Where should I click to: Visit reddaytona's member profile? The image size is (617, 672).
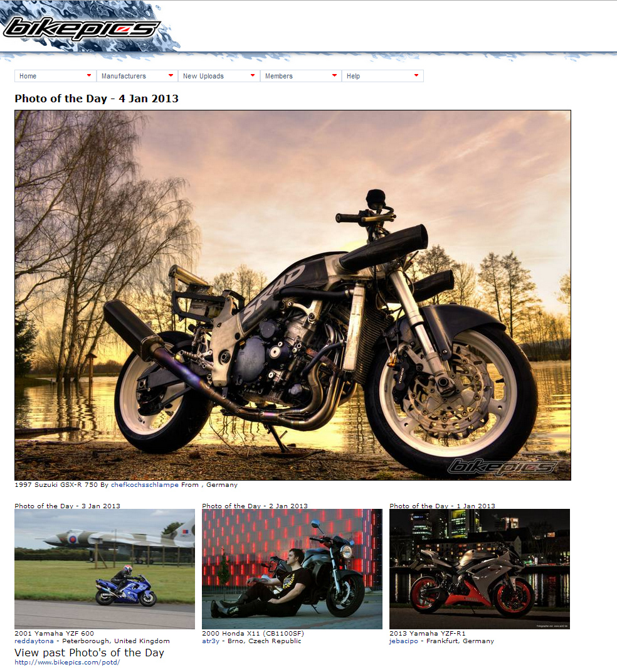point(34,641)
